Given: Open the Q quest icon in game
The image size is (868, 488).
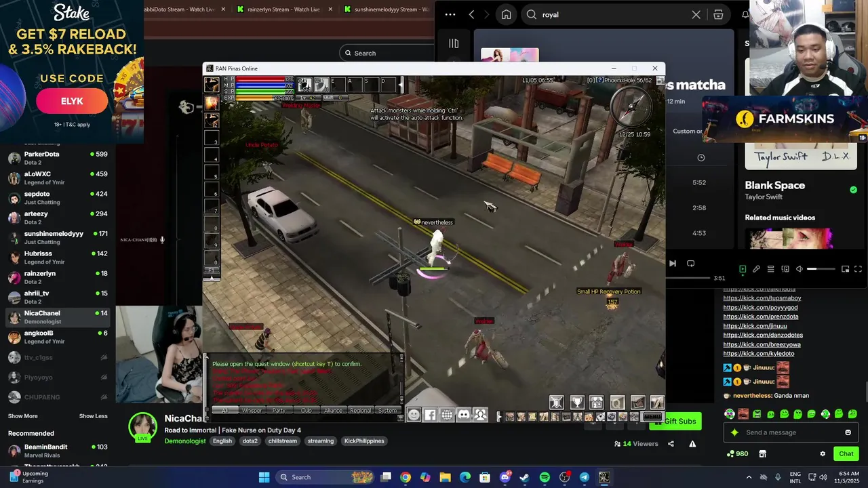Looking at the screenshot, I should 617,403.
